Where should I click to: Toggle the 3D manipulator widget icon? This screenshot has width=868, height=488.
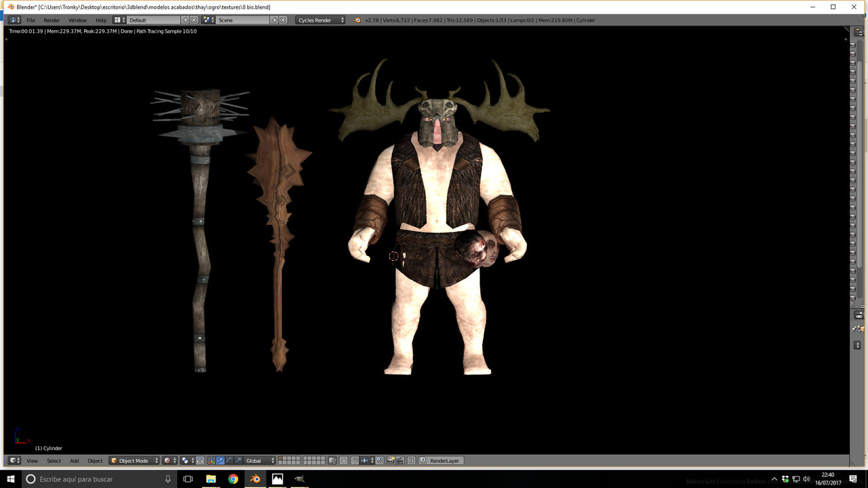click(212, 461)
